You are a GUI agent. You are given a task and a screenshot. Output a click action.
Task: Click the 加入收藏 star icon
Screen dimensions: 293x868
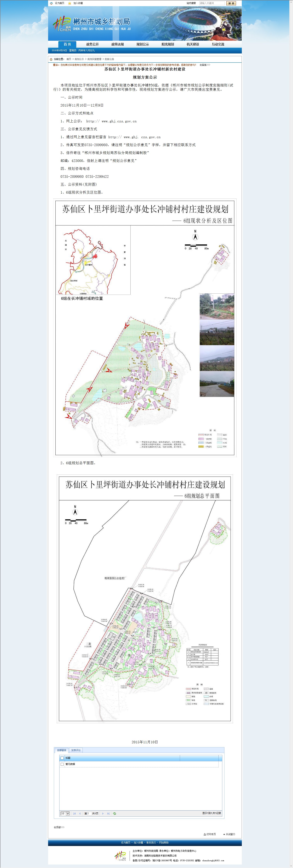pyautogui.click(x=70, y=3)
